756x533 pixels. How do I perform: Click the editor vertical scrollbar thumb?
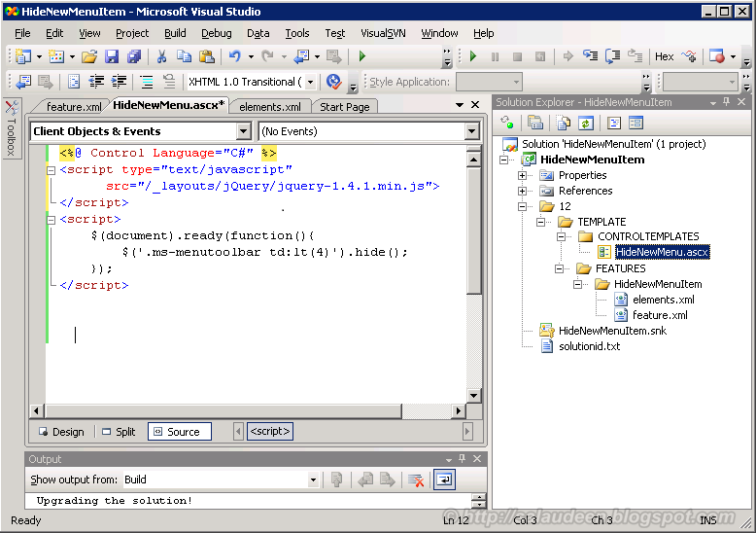(x=473, y=231)
